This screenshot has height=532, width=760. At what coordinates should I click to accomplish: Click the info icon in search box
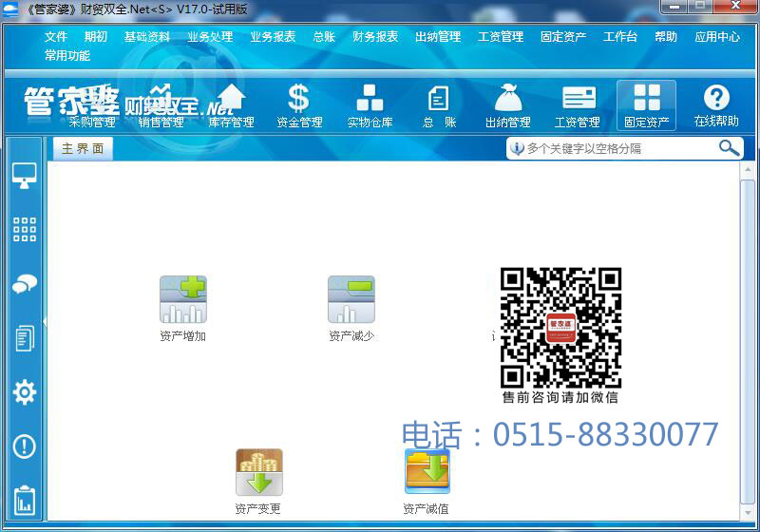[x=517, y=148]
